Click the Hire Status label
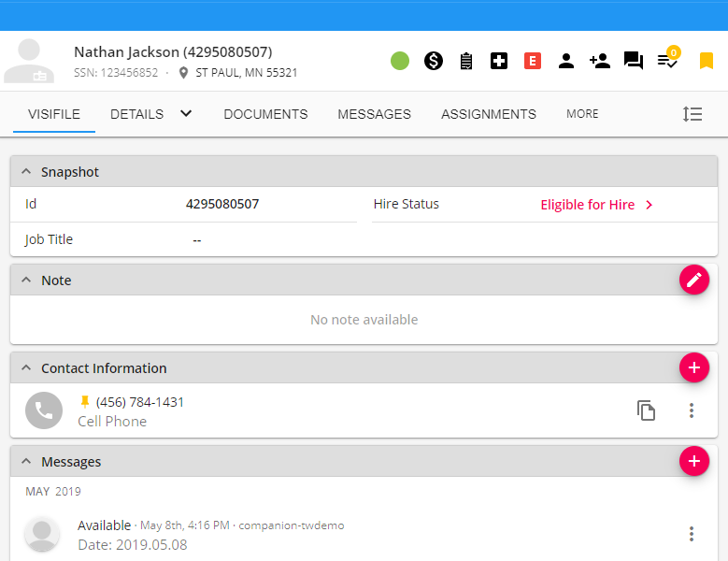728x561 pixels. click(x=406, y=204)
